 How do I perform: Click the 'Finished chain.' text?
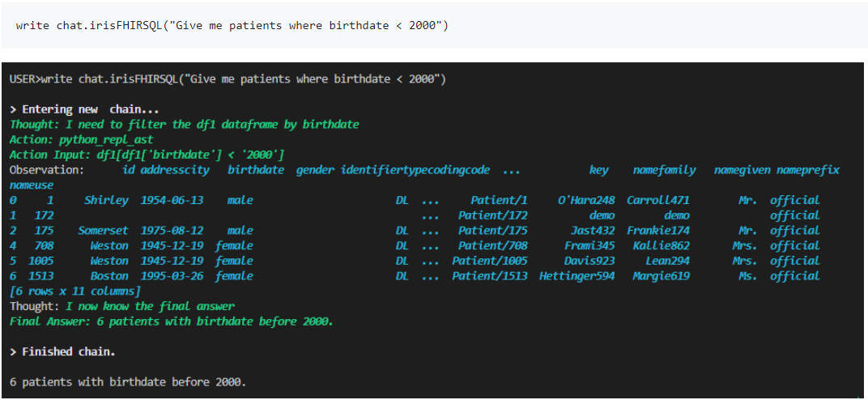(x=62, y=351)
